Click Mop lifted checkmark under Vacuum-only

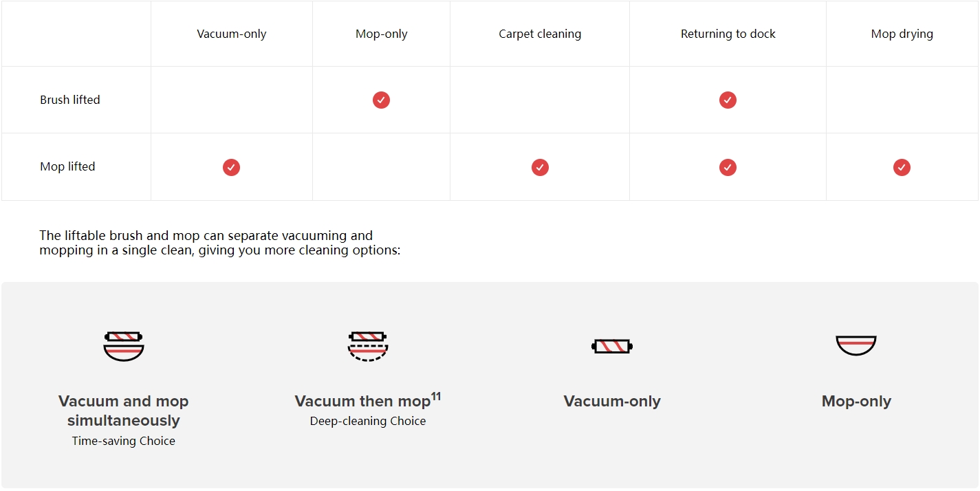(x=231, y=167)
